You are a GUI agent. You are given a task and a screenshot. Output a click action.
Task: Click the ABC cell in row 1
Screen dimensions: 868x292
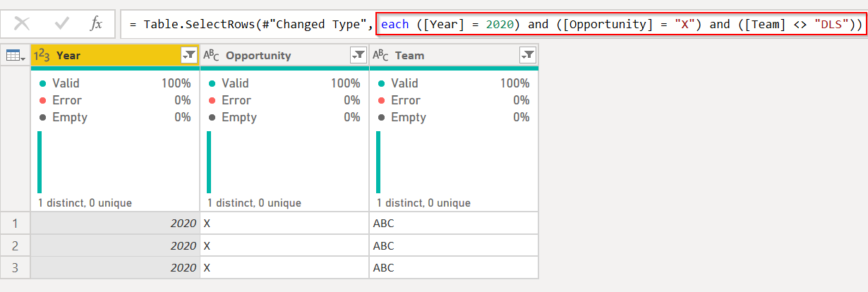pyautogui.click(x=454, y=224)
